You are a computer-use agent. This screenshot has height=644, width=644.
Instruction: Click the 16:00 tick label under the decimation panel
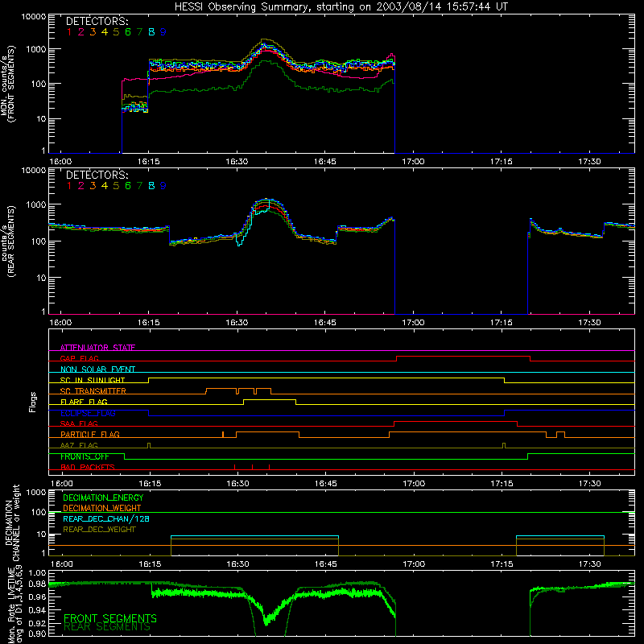pos(62,564)
